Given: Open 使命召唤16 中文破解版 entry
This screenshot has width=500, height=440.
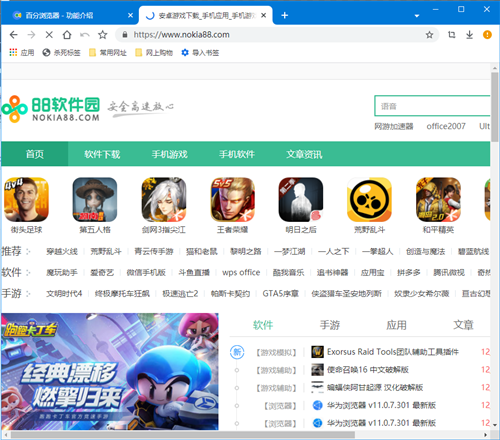Looking at the screenshot, I should coord(368,370).
